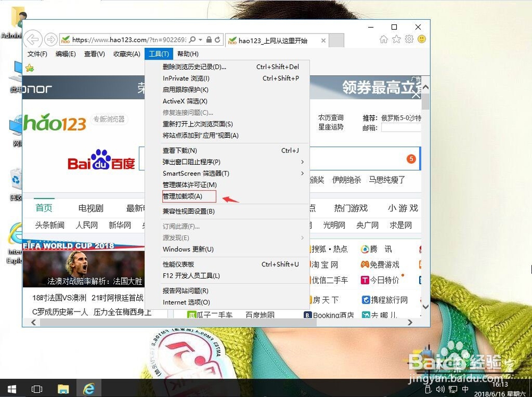Open F12 开发人员工具(L)

pyautogui.click(x=227, y=276)
